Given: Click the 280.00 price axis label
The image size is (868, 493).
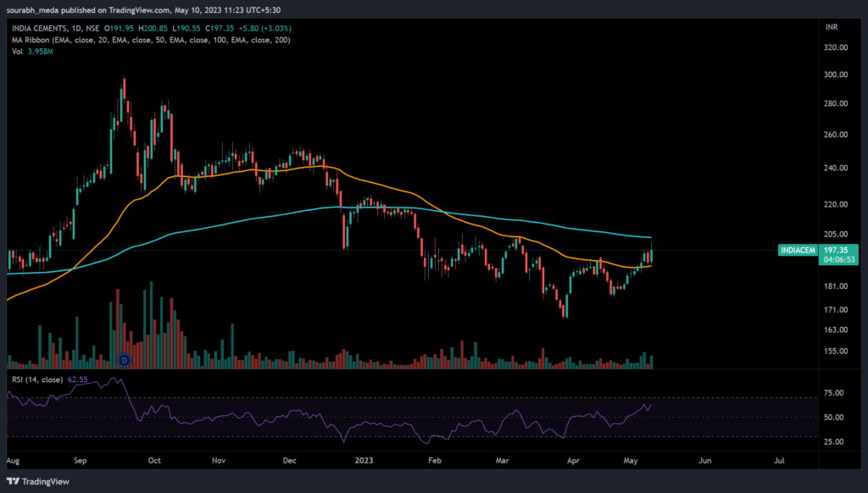Looking at the screenshot, I should 835,103.
